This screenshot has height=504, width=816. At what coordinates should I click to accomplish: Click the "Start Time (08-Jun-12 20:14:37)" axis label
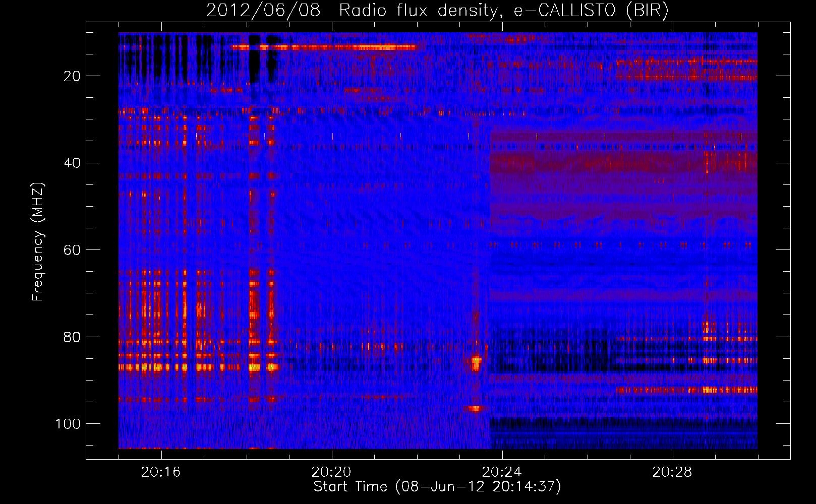click(x=437, y=487)
